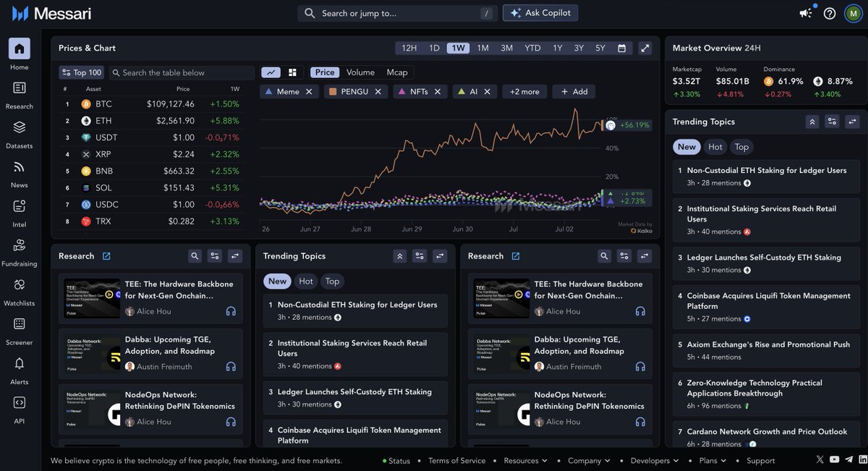Switch chart to grid heatmap view
Image resolution: width=868 pixels, height=471 pixels.
click(x=292, y=72)
